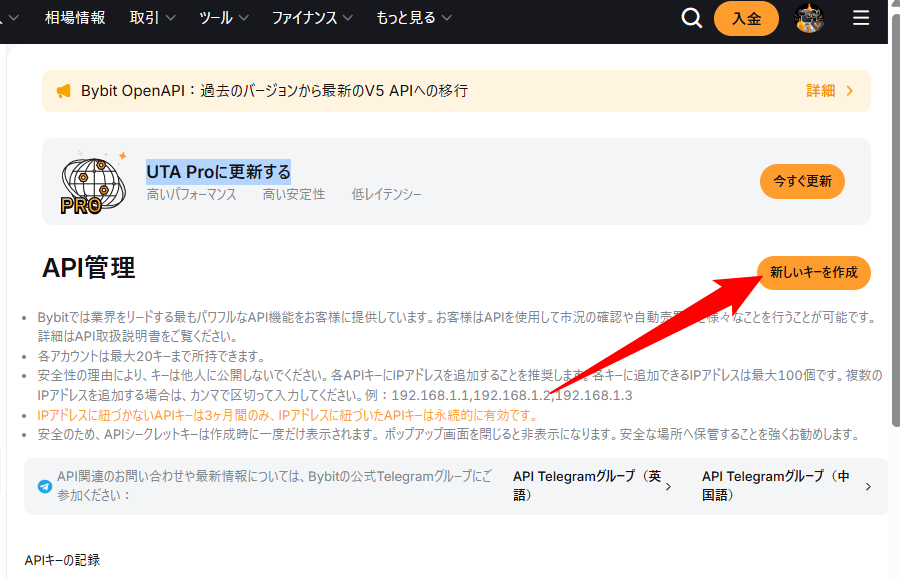
Task: Click the 入金 deposit button
Action: pos(746,19)
